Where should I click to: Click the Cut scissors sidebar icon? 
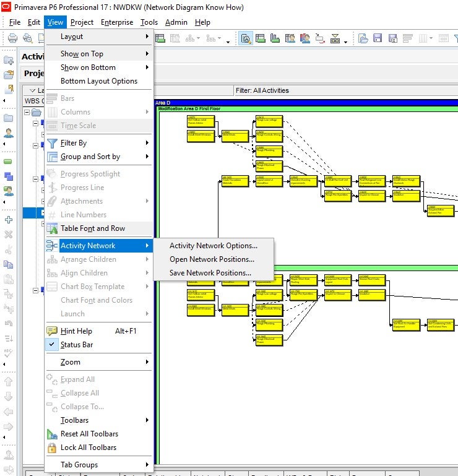tap(9, 249)
